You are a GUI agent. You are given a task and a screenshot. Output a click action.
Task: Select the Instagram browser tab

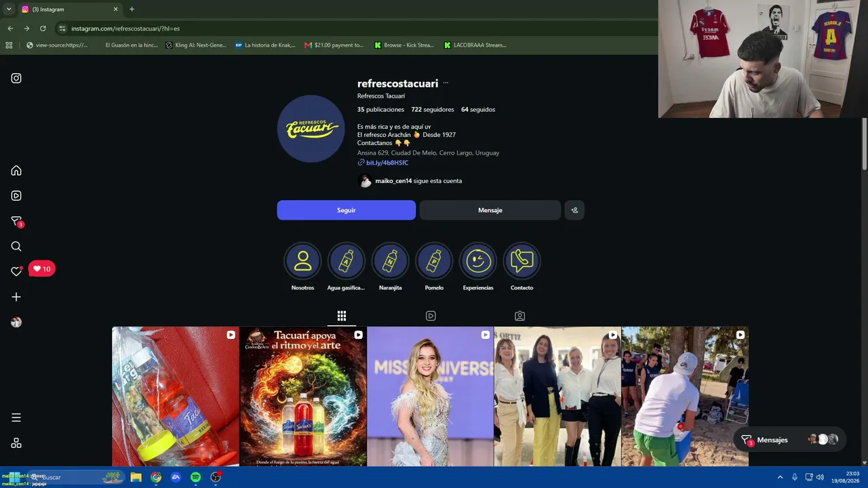pos(70,9)
